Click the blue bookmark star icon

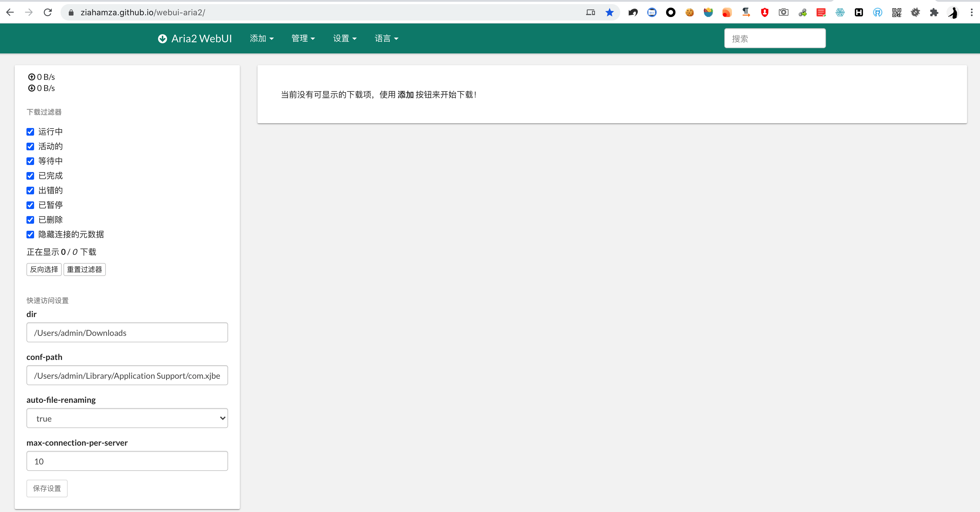pos(609,13)
